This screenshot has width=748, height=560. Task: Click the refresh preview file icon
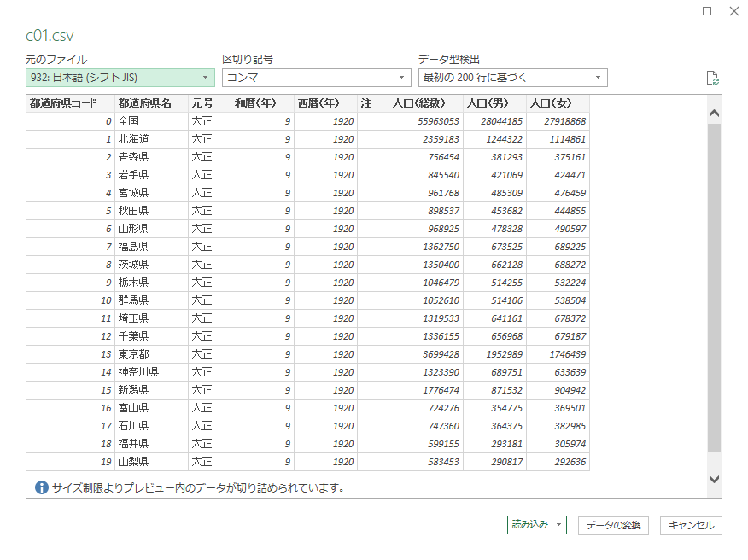[x=712, y=78]
